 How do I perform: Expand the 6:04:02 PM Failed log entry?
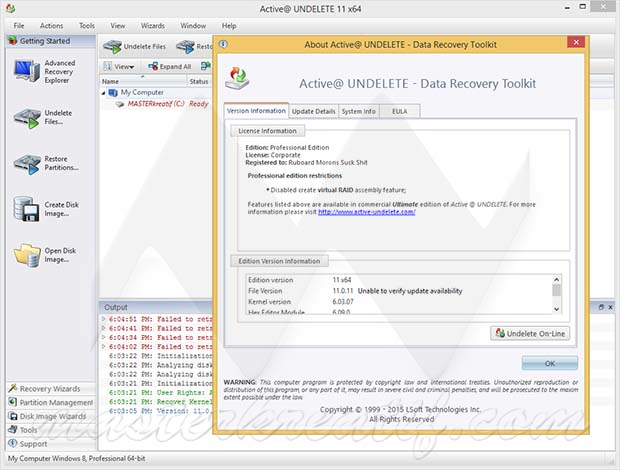click(104, 346)
